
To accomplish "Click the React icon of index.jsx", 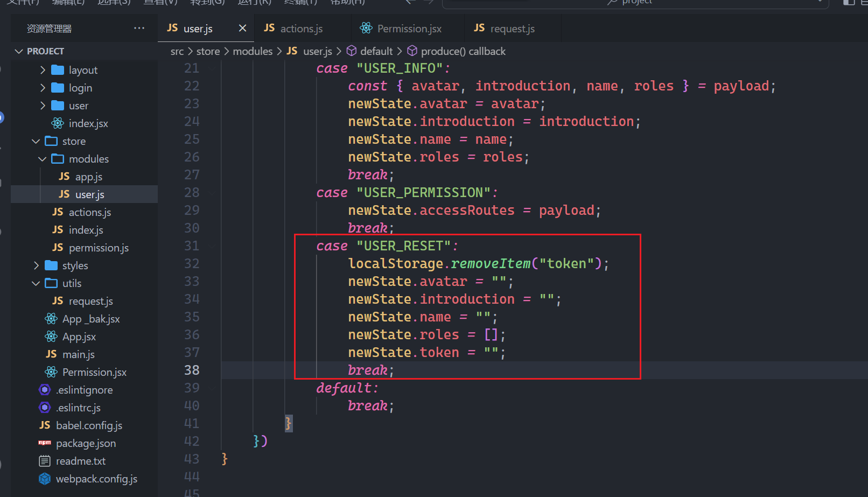I will coord(58,123).
